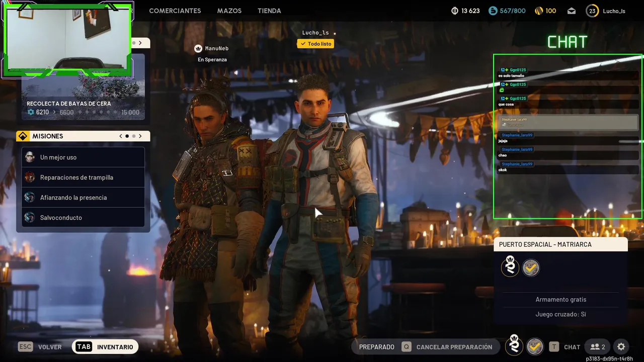644x362 pixels.
Task: Click the gear points icon beside 6210
Action: tap(31, 112)
